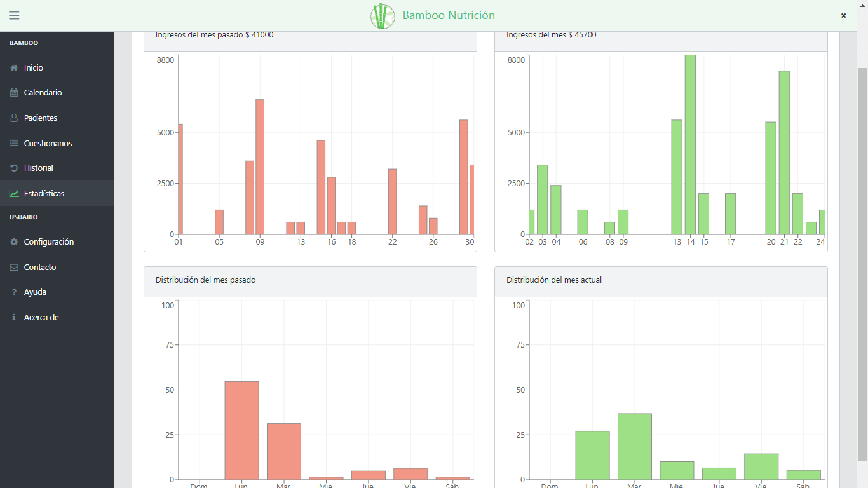
Task: Click the gear icon beside Configuración
Action: pyautogui.click(x=14, y=242)
